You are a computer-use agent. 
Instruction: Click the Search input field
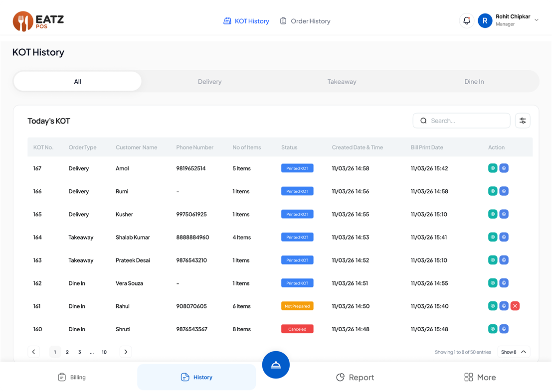(462, 121)
